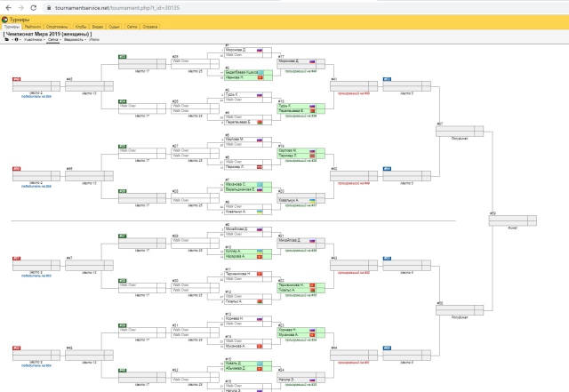The image size is (569, 392).
Task: Open the Спортсмены tab
Action: (x=54, y=27)
